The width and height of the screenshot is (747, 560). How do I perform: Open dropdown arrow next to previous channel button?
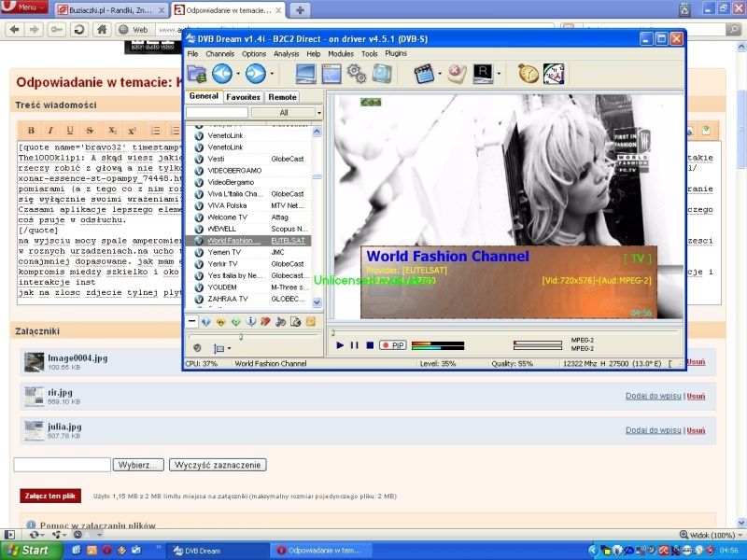point(238,75)
